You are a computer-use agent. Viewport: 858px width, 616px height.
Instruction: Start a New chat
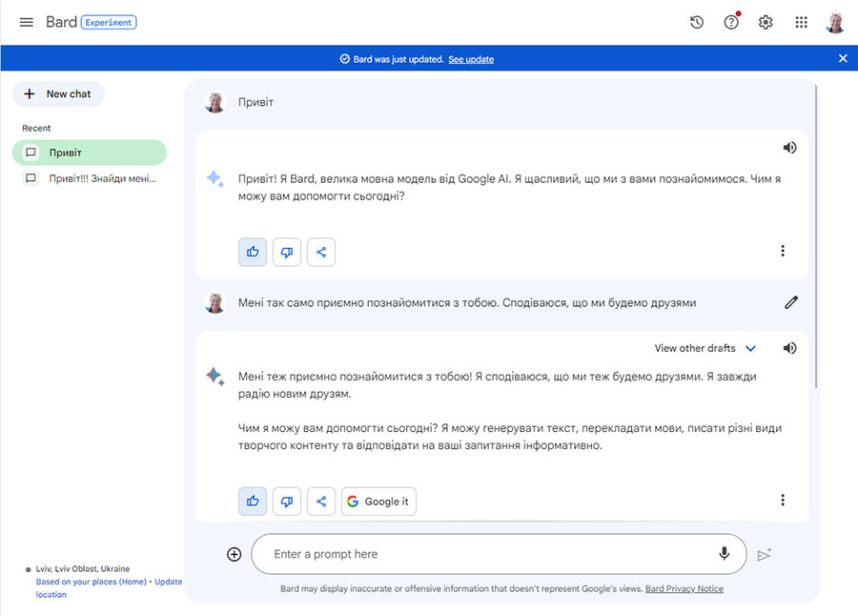pyautogui.click(x=58, y=94)
